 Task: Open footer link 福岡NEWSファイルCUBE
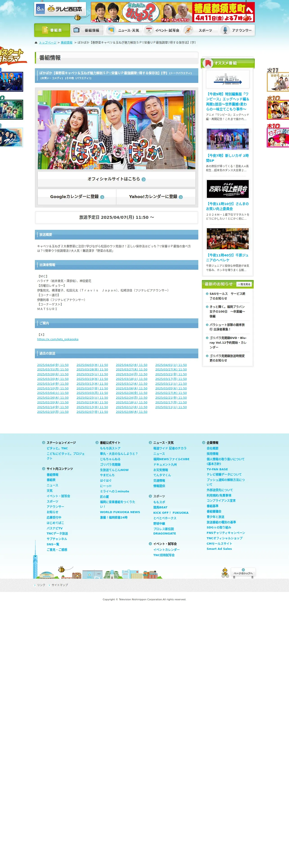pos(171,459)
